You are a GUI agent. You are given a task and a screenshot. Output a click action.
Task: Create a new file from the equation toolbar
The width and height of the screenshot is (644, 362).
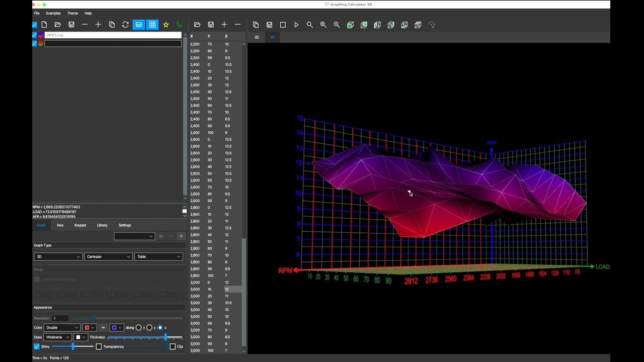click(x=44, y=25)
